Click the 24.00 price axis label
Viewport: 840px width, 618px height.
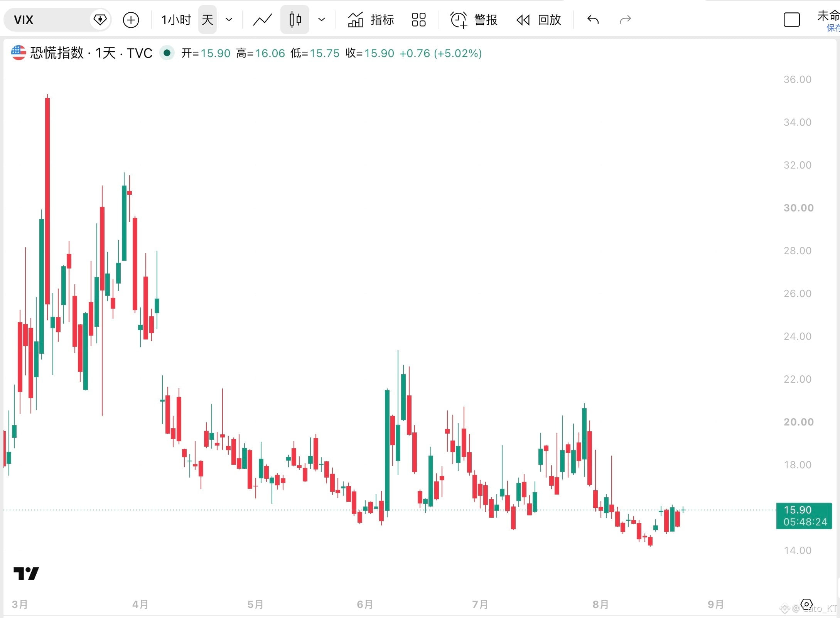(x=798, y=336)
